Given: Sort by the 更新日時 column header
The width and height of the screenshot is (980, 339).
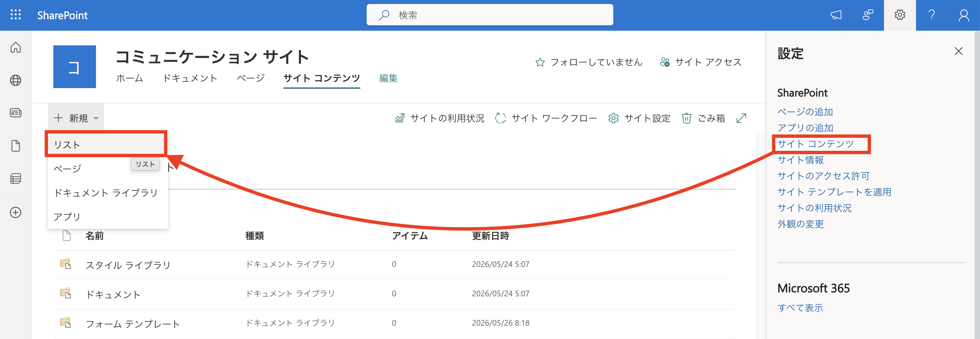Looking at the screenshot, I should click(x=490, y=236).
